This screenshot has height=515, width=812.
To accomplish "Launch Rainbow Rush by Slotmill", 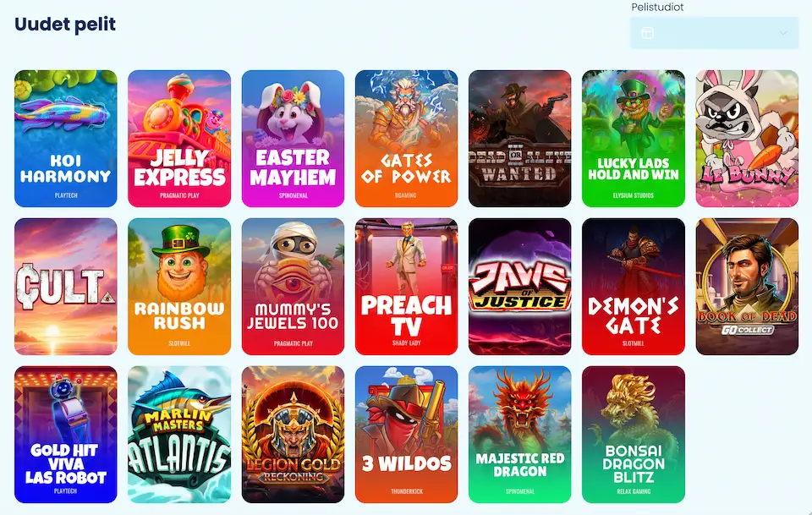I will (x=179, y=287).
